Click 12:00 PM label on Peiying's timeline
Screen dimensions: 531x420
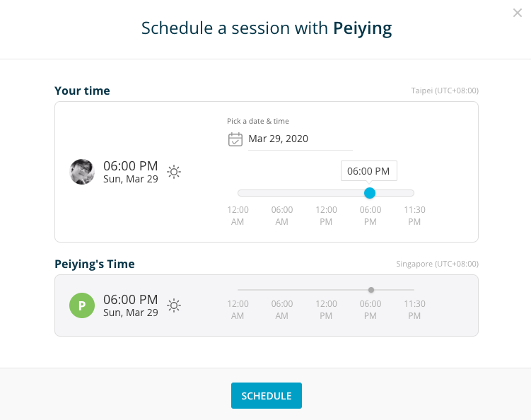pos(326,310)
